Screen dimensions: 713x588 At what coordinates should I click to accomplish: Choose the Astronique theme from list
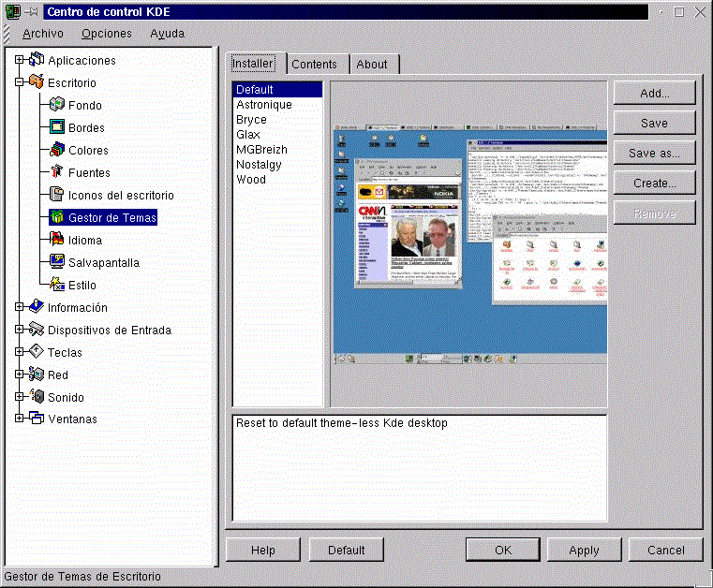click(x=264, y=105)
